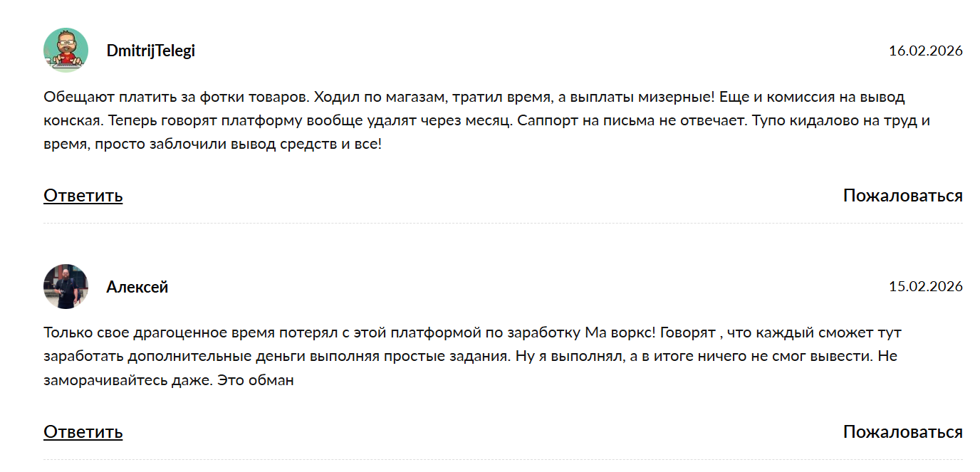Click Ответить under Алексей's comment
Image resolution: width=980 pixels, height=472 pixels.
point(83,431)
